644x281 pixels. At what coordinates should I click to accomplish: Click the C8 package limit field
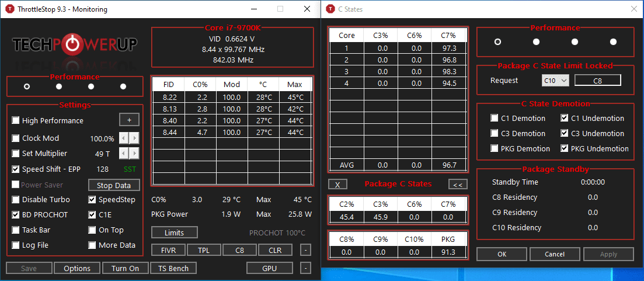pyautogui.click(x=598, y=81)
